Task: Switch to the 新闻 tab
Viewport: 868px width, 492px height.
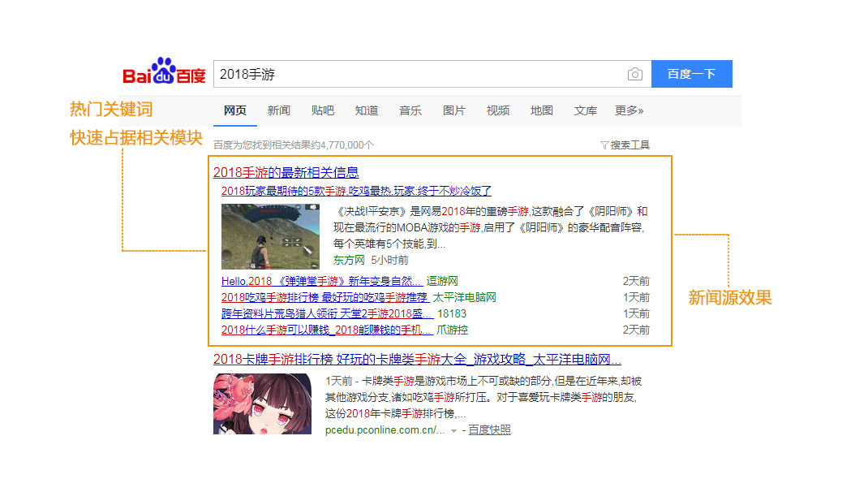Action: pos(279,111)
